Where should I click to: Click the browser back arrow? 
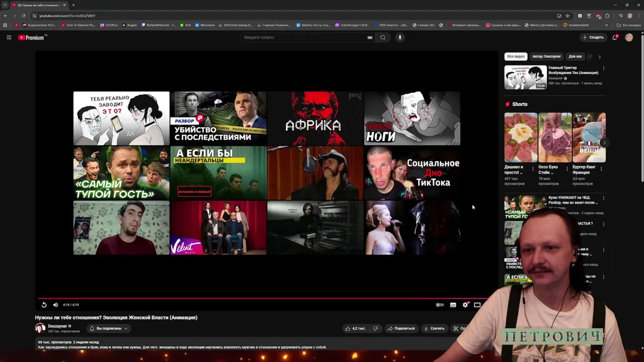pos(6,16)
